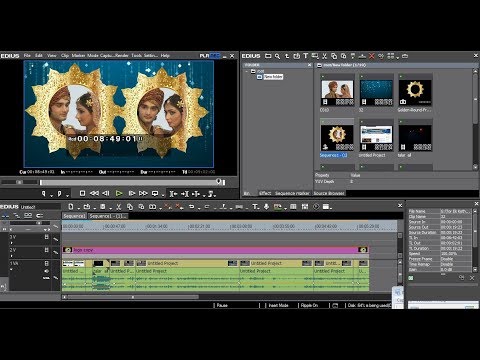The image size is (480, 360).
Task: Save the project from the timeline toolbar
Action: [103, 207]
